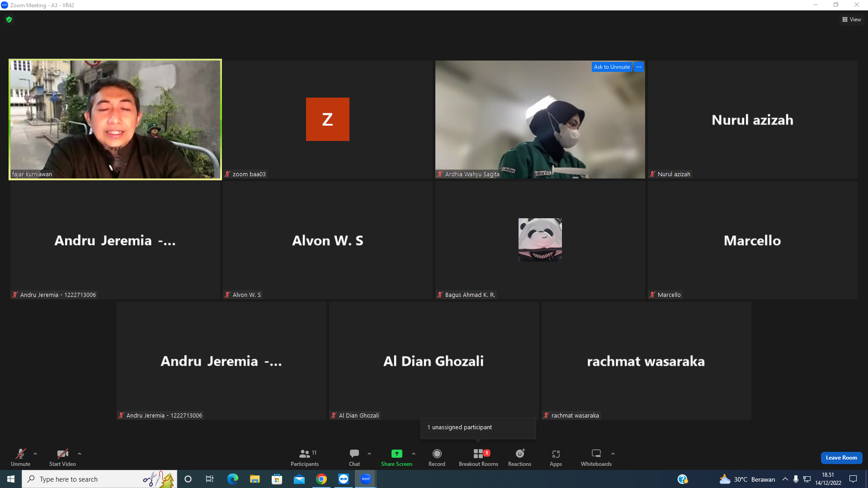Open the Participants panel
Screen dimensions: 868x488
click(305, 457)
